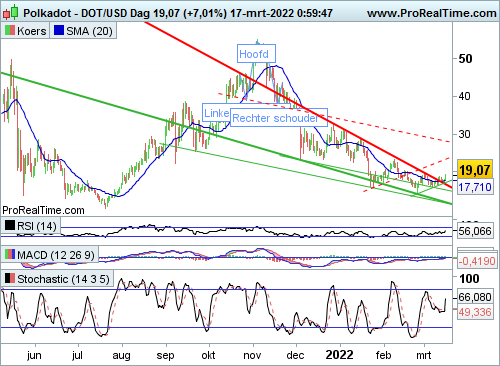Click the MACD (12 26 9) color icon

tap(10, 255)
